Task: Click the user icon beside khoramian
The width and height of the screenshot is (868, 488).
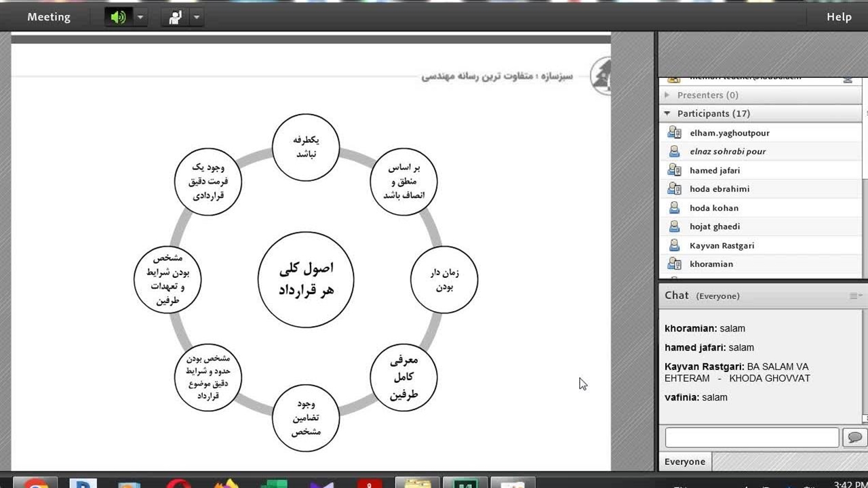Action: [x=674, y=264]
